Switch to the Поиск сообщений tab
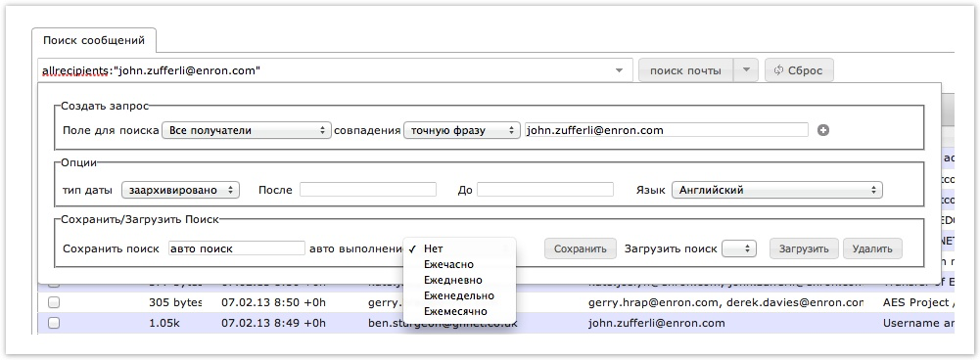Viewport: 980px width, 360px height. pos(94,41)
